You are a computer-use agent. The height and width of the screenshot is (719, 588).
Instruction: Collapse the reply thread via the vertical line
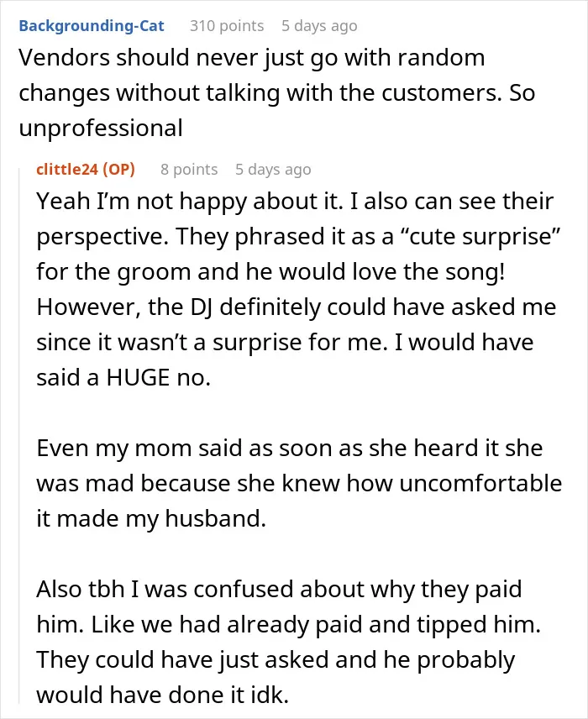tap(19, 436)
